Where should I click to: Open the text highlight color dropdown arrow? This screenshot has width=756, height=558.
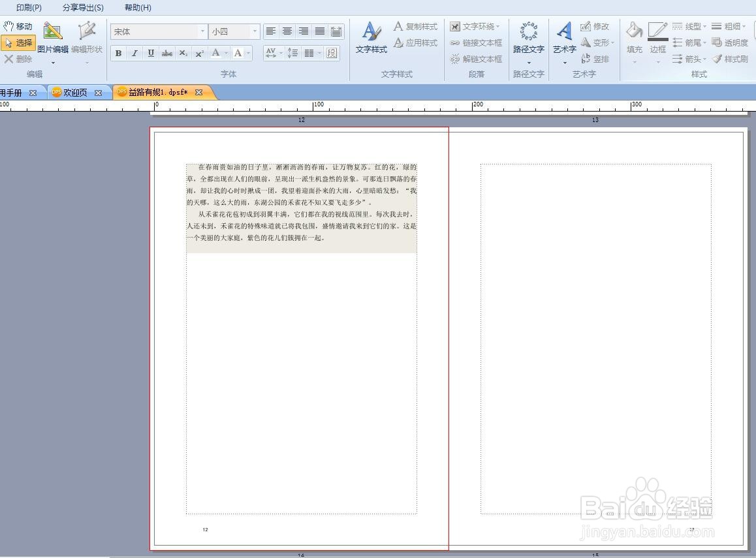point(248,53)
